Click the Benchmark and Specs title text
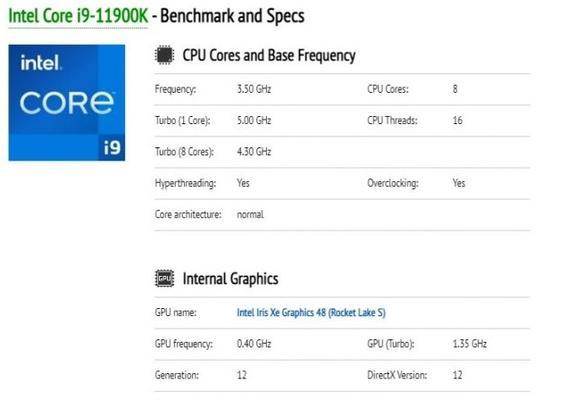 click(232, 16)
